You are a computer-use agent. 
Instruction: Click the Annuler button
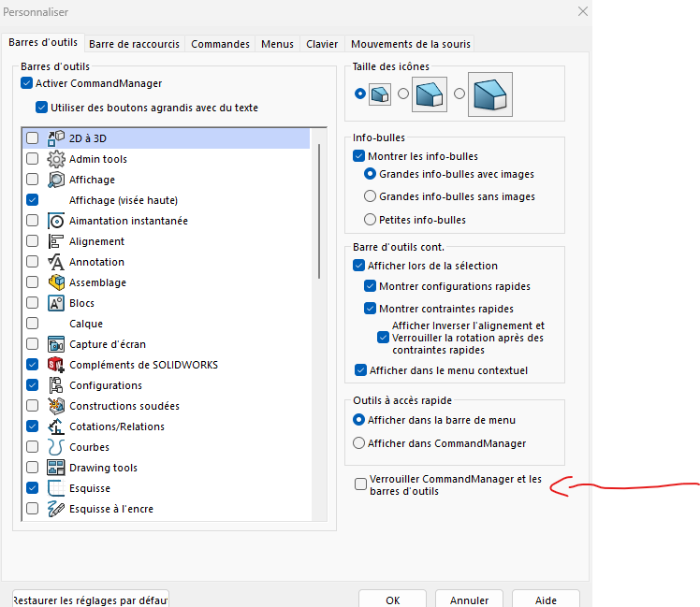tap(469, 600)
